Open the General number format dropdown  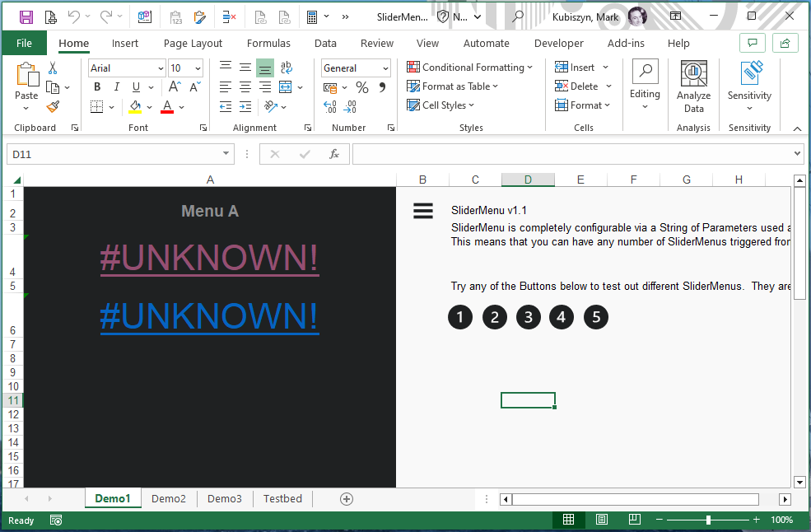tap(384, 68)
